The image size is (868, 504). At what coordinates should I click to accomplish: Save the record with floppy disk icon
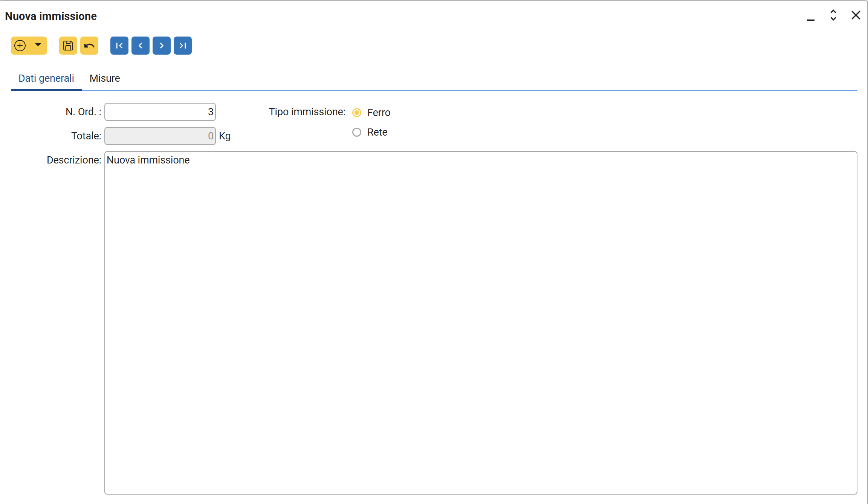(x=68, y=46)
